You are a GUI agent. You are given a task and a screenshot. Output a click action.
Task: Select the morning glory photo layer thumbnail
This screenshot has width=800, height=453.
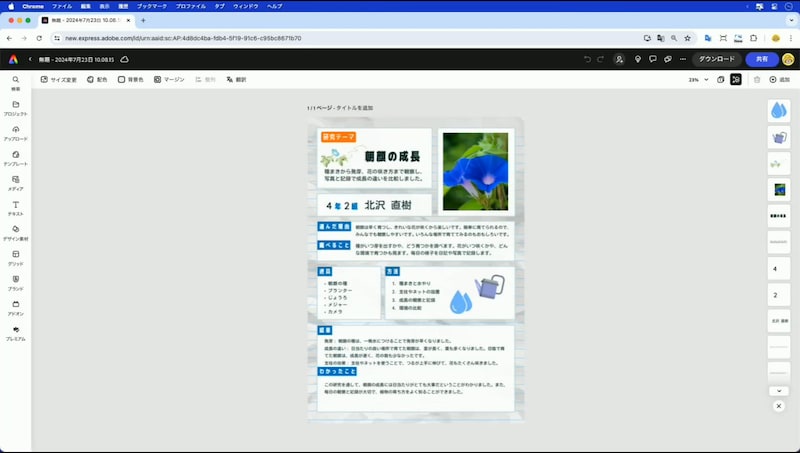point(779,190)
